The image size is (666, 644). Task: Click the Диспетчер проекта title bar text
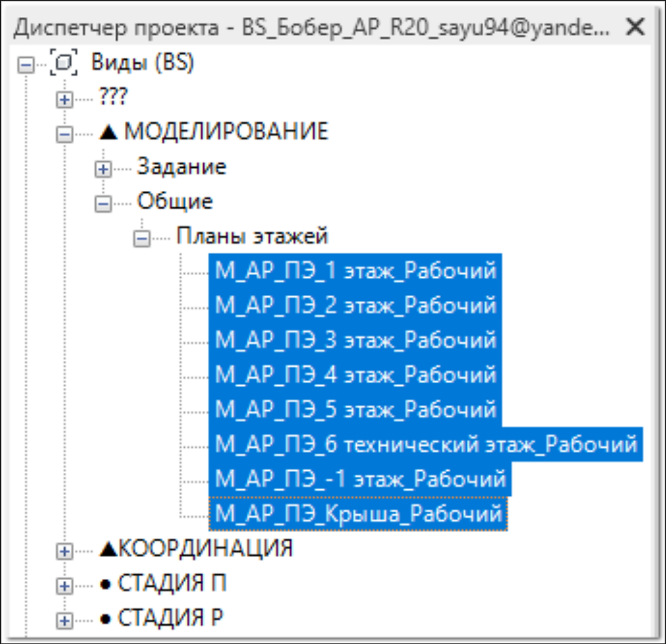311,28
